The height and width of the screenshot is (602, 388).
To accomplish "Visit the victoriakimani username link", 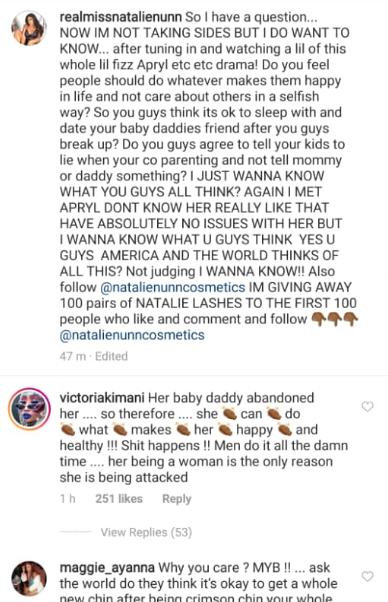I will pyautogui.click(x=102, y=398).
